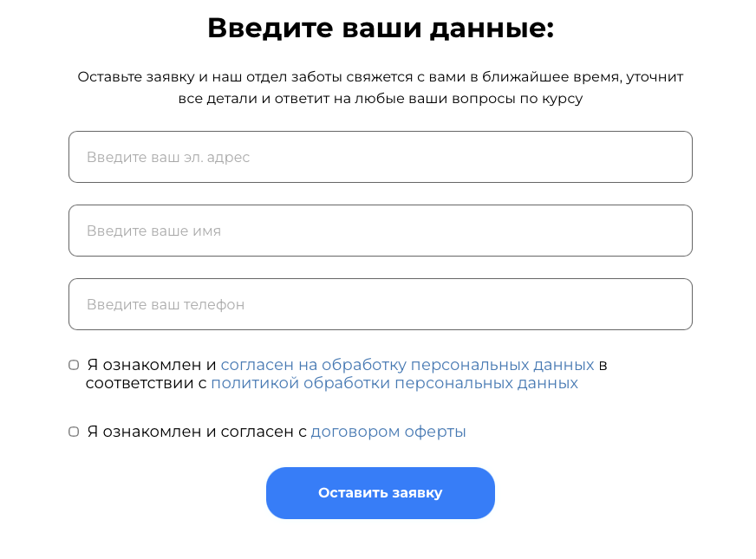Click the 'соответствии с' text before policy link
The width and height of the screenshot is (756, 559).
146,383
